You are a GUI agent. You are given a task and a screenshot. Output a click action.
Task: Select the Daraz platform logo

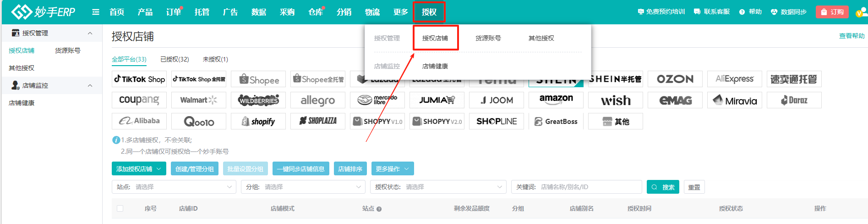794,100
